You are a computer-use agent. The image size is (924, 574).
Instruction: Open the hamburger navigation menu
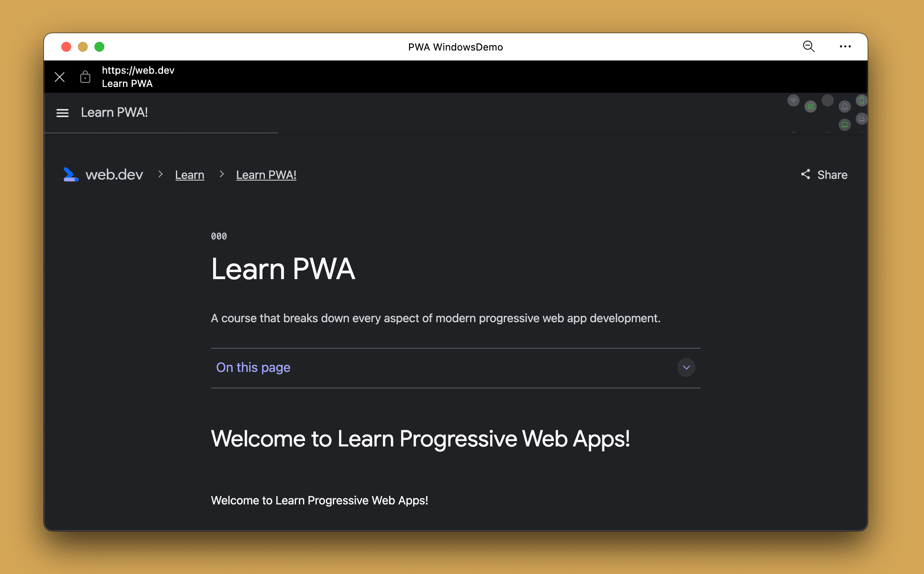click(62, 112)
